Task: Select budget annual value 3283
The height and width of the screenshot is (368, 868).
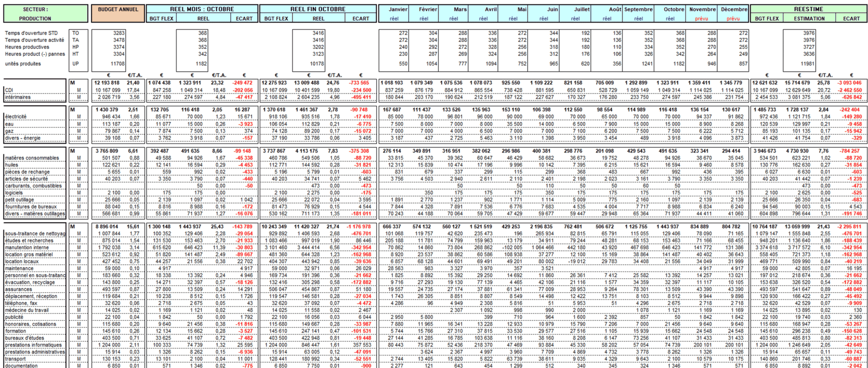Action: (119, 33)
